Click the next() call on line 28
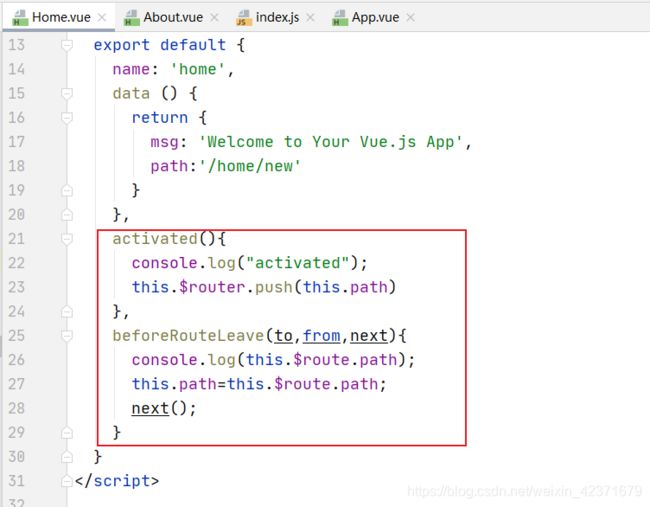Screen dimensions: 650x507 (150, 408)
